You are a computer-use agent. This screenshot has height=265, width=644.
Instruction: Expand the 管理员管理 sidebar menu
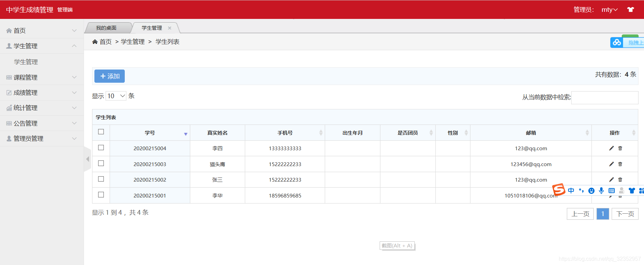point(42,138)
